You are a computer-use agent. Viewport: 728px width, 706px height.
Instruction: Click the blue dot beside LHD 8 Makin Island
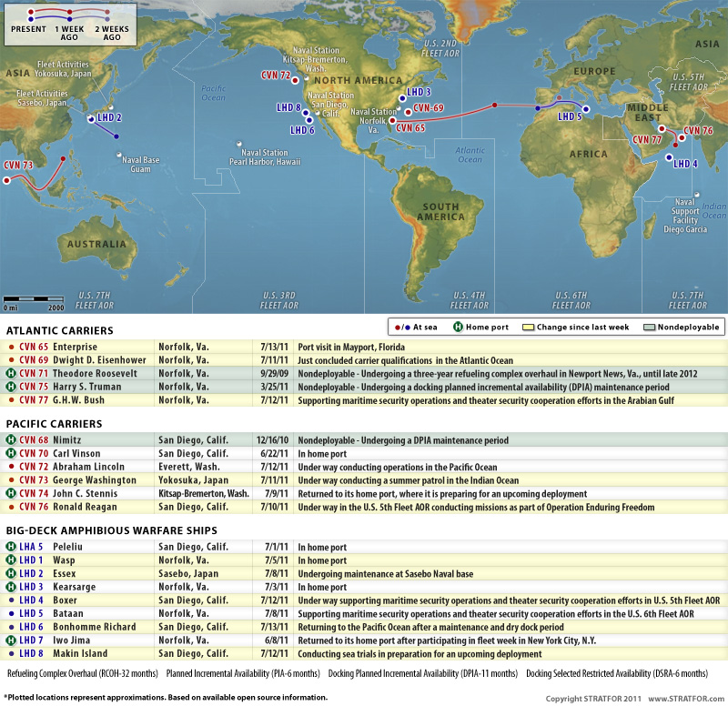pyautogui.click(x=12, y=653)
